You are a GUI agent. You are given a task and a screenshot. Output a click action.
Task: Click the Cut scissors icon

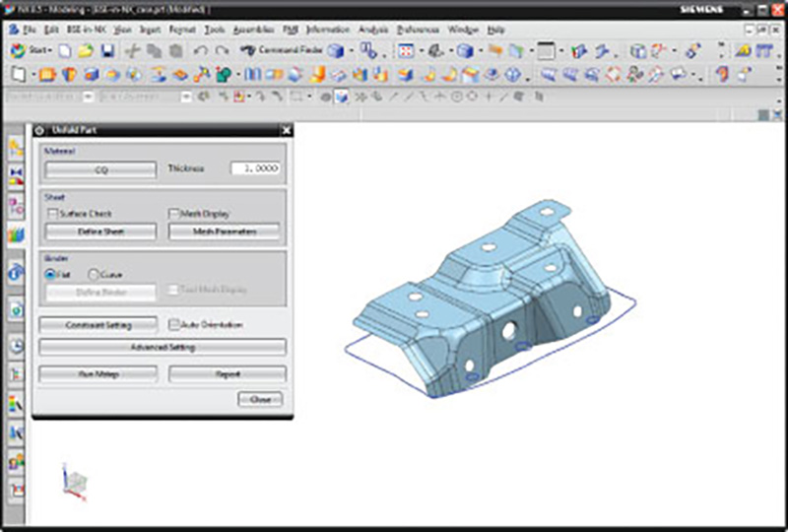(x=132, y=50)
